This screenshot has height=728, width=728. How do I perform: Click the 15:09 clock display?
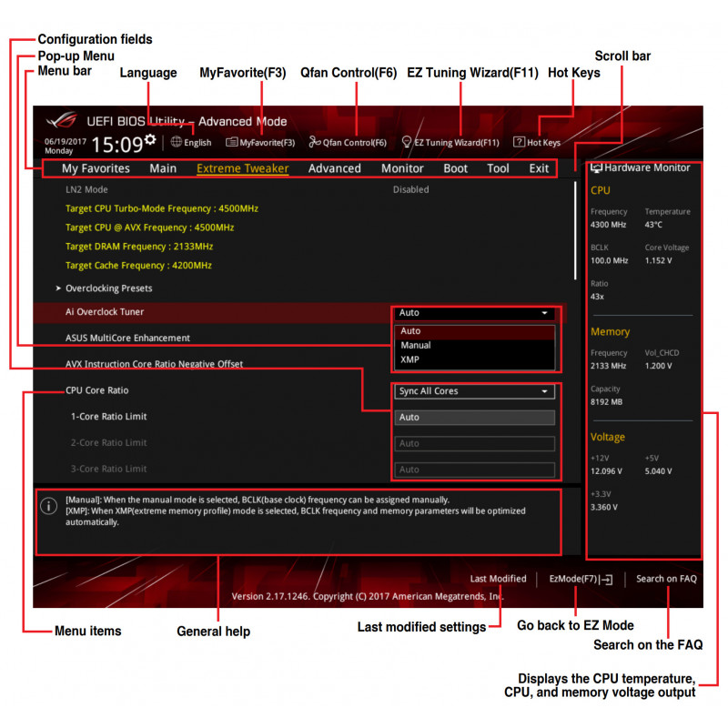[x=116, y=145]
